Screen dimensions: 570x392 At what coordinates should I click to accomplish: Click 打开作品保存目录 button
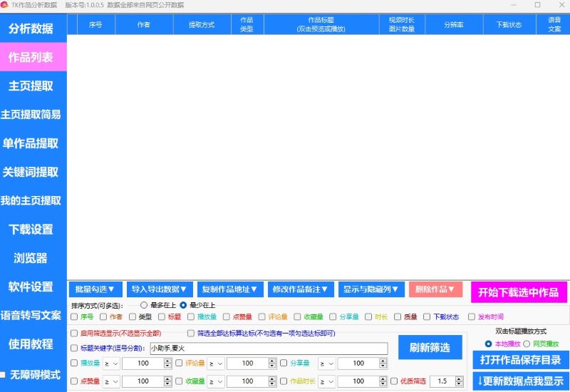tap(521, 360)
